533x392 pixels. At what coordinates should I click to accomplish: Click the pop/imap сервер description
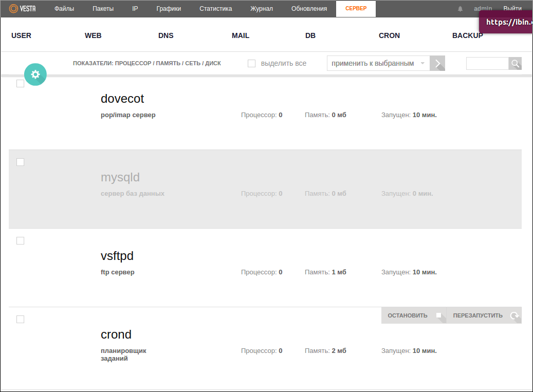coord(128,115)
